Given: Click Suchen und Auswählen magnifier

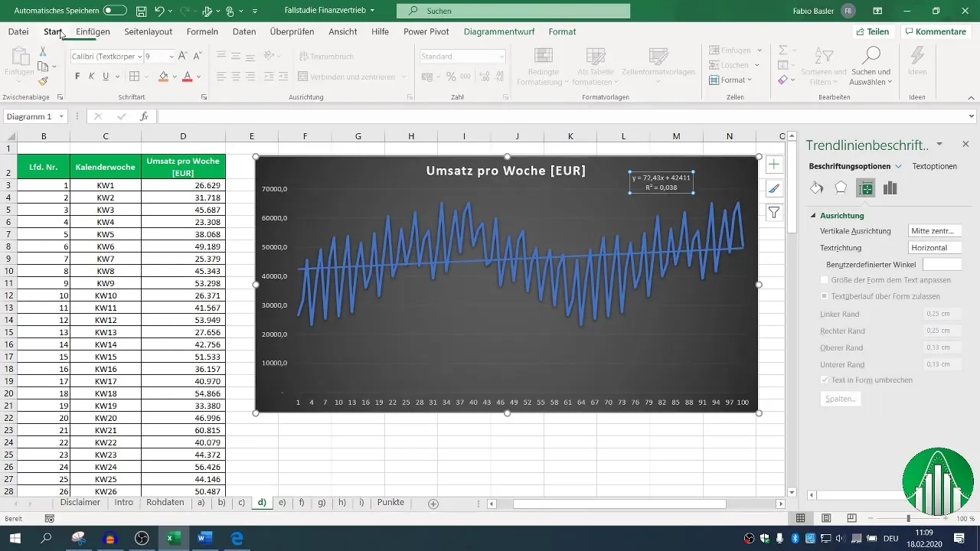Looking at the screenshot, I should (871, 65).
